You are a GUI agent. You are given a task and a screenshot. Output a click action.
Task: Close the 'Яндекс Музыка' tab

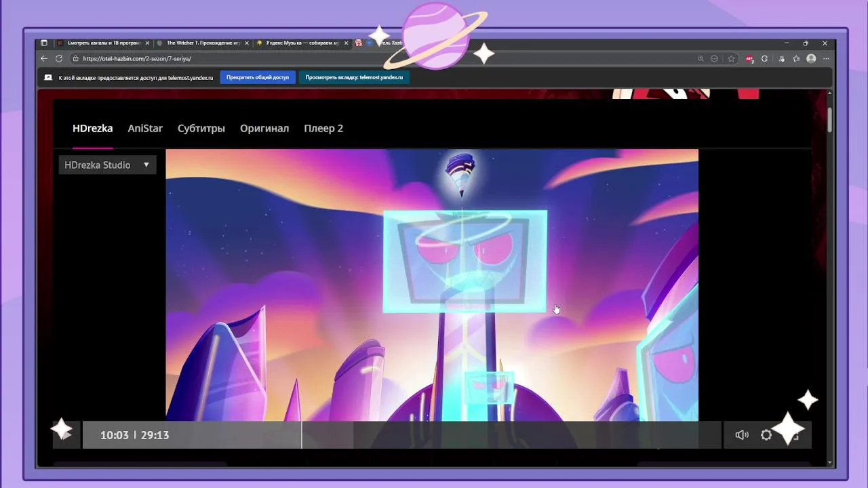tap(347, 43)
